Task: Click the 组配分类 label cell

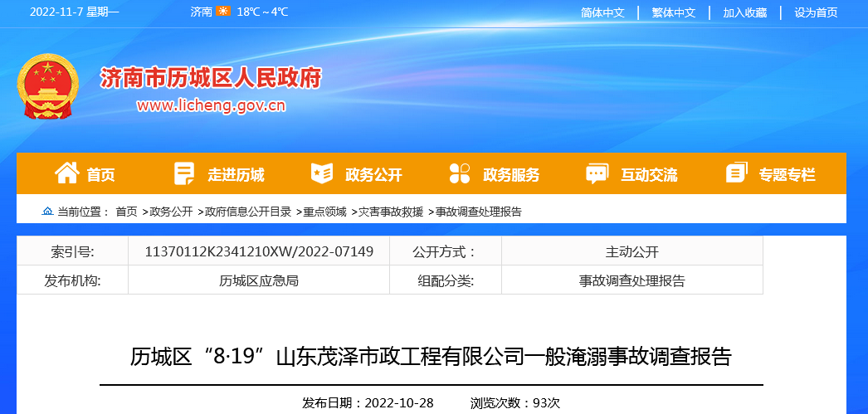Action: pos(446,280)
